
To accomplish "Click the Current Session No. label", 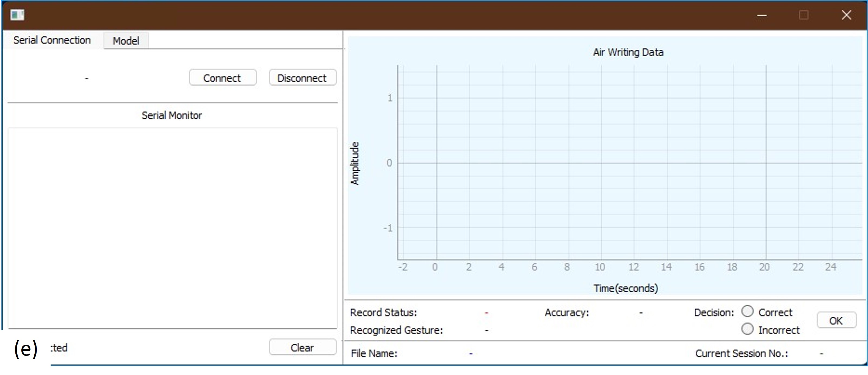I will pyautogui.click(x=741, y=353).
